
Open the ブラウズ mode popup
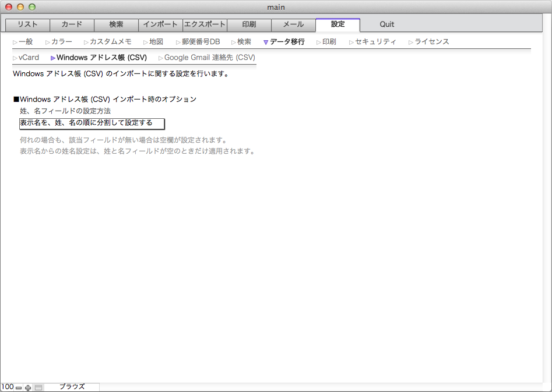click(72, 387)
